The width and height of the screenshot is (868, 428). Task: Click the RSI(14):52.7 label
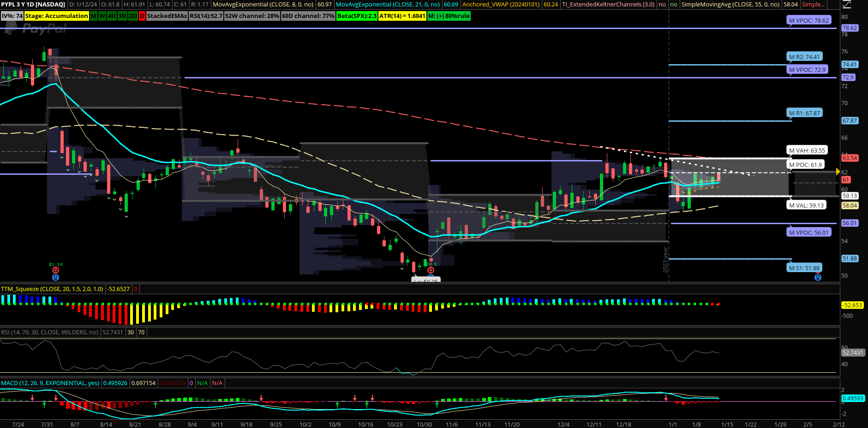coord(206,16)
